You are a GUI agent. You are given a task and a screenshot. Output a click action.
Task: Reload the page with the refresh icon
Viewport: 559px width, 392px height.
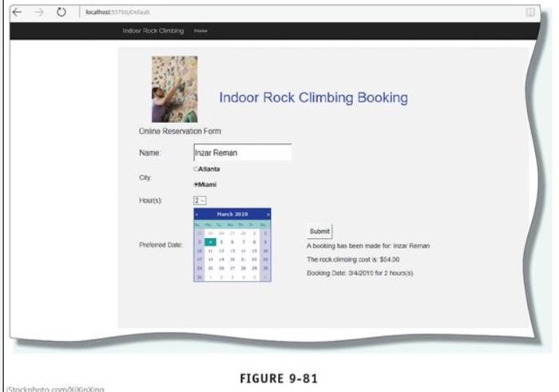61,12
